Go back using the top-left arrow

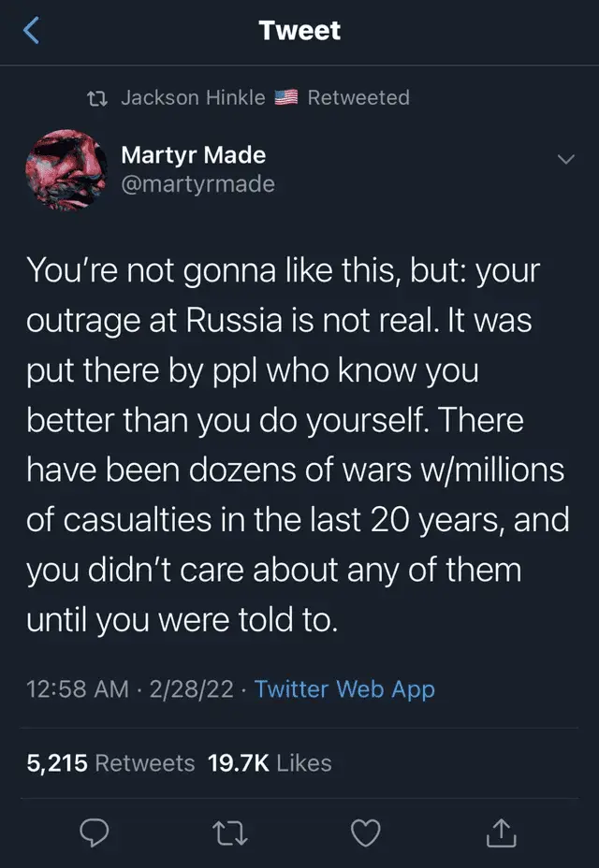(x=33, y=32)
